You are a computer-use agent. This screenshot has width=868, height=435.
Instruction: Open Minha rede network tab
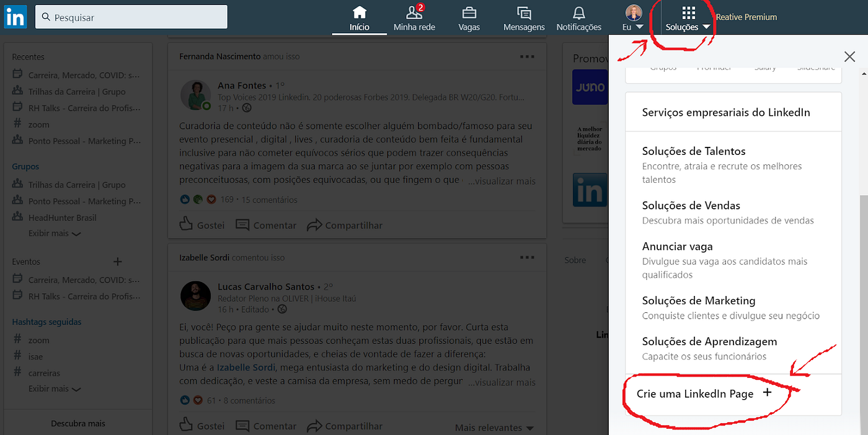click(x=414, y=18)
